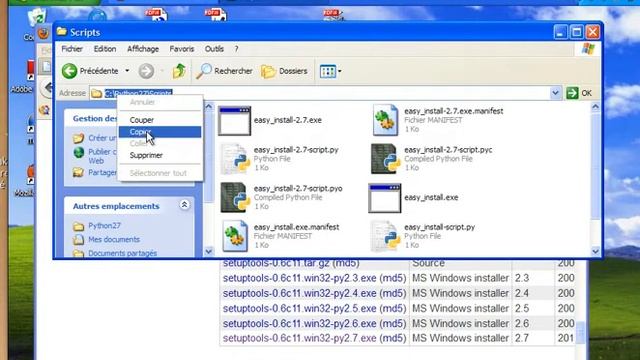The width and height of the screenshot is (640, 360).
Task: Click Publier ce dossier Web globe icon
Action: [79, 153]
